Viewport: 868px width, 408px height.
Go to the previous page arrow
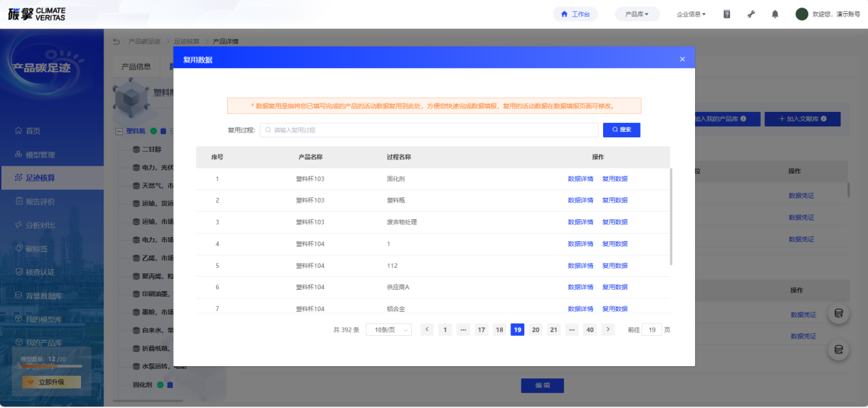point(427,330)
